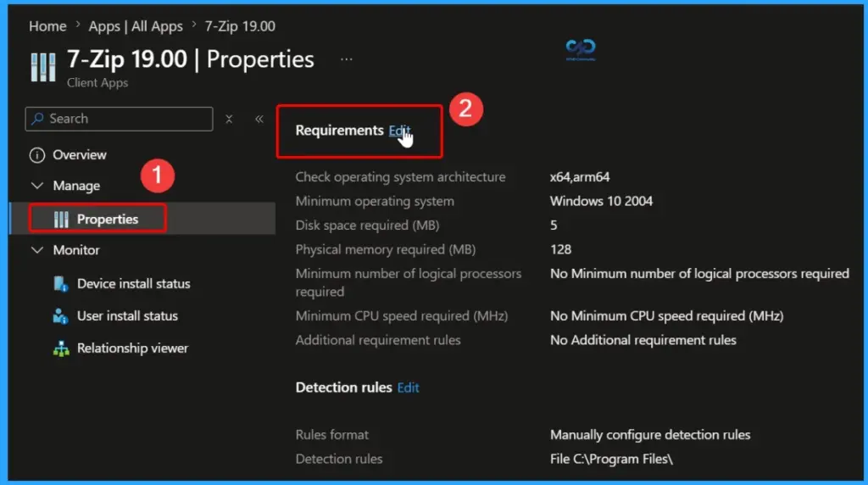Image resolution: width=868 pixels, height=485 pixels.
Task: Click Manually configure detection rules value
Action: click(x=650, y=435)
